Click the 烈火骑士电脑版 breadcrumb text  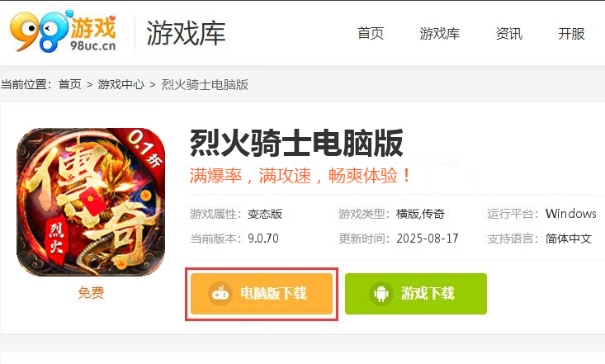(x=205, y=84)
